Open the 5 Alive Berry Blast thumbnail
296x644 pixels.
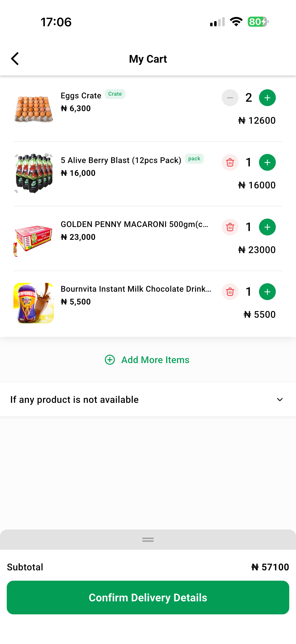[x=33, y=174]
